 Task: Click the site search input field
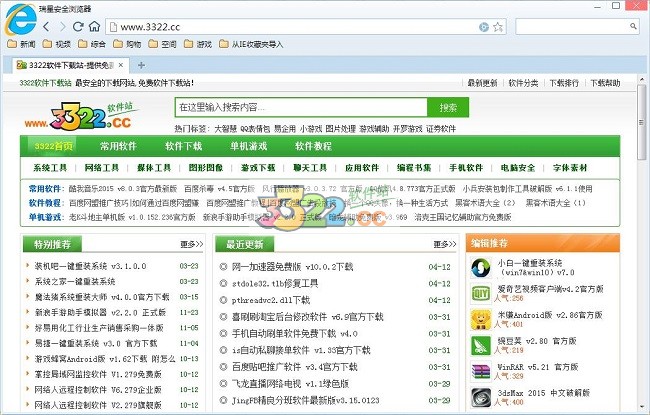(301, 107)
